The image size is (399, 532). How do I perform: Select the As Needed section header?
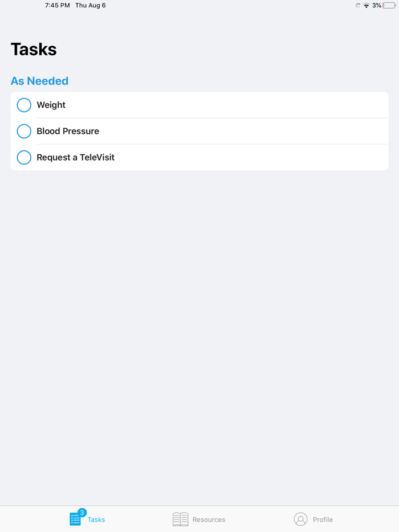coord(39,81)
